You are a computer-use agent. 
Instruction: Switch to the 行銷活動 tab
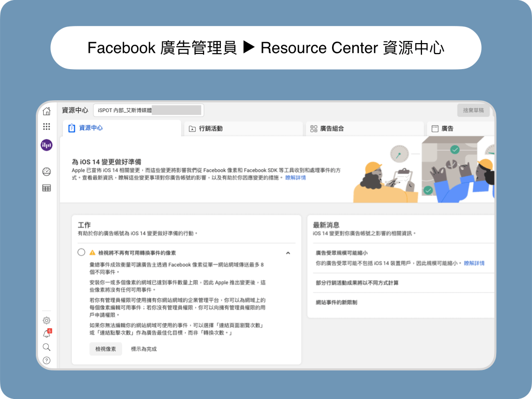(243, 129)
